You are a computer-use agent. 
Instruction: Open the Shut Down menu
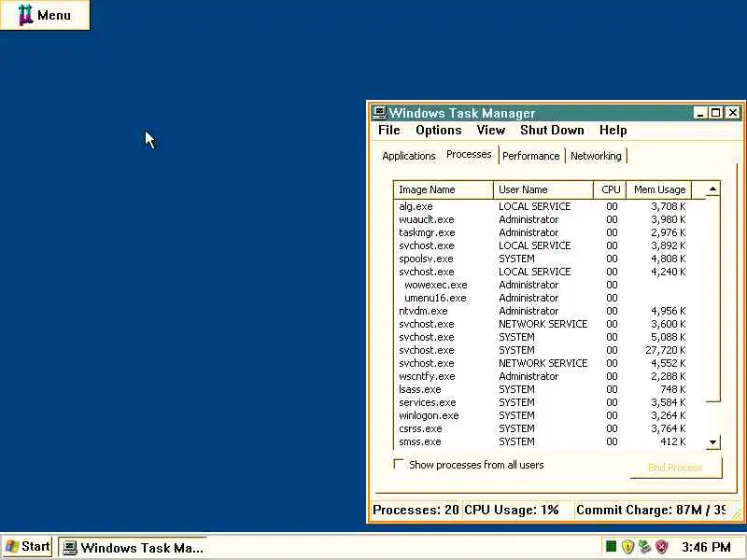(552, 130)
